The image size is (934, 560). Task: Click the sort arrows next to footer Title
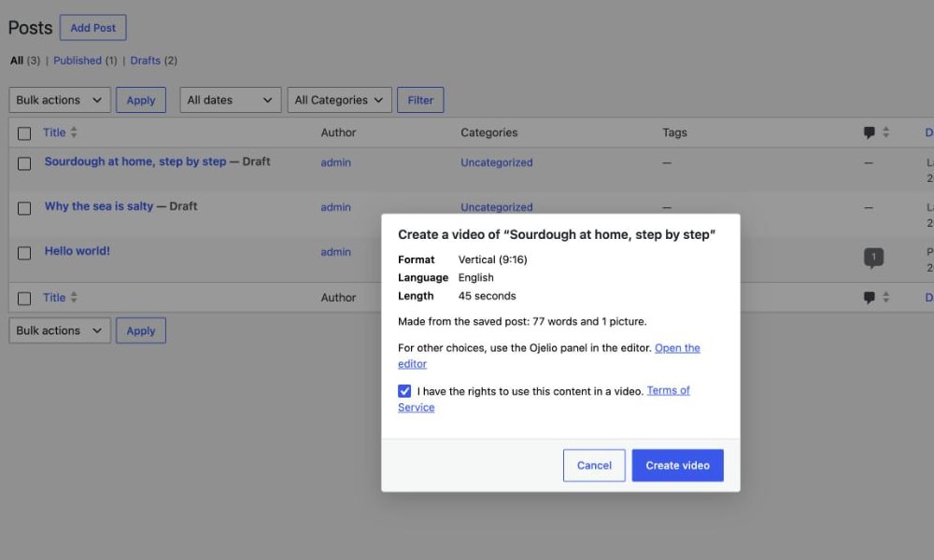[74, 297]
